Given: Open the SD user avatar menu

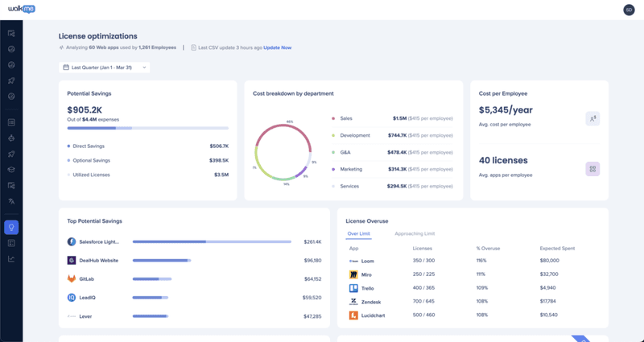Looking at the screenshot, I should [x=629, y=10].
